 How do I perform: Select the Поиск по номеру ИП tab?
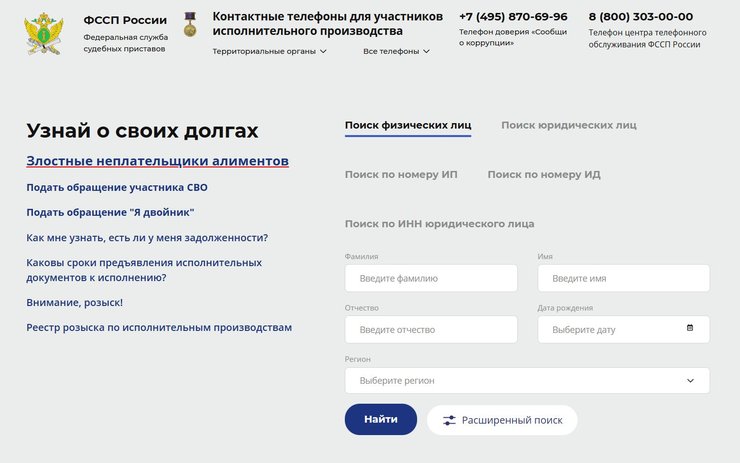[x=401, y=174]
